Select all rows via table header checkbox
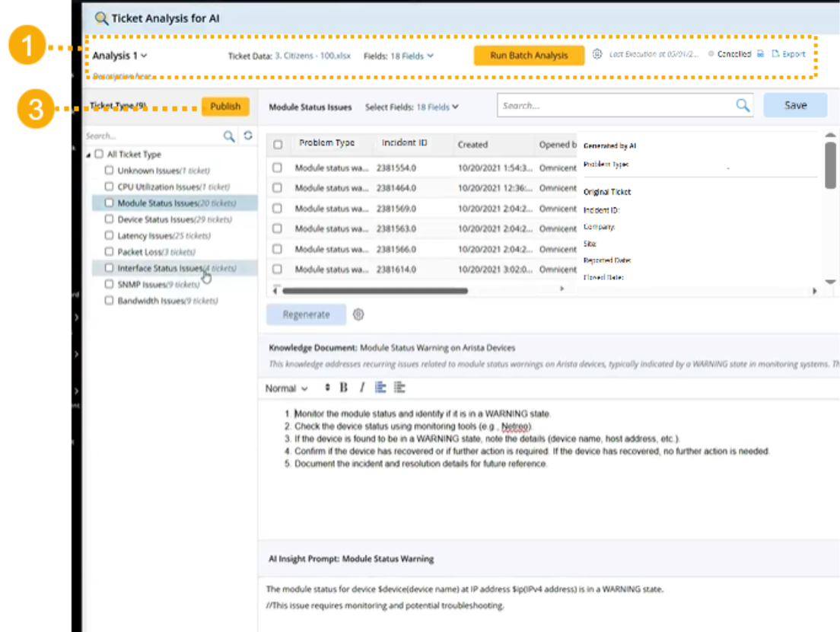840x632 pixels. point(278,145)
